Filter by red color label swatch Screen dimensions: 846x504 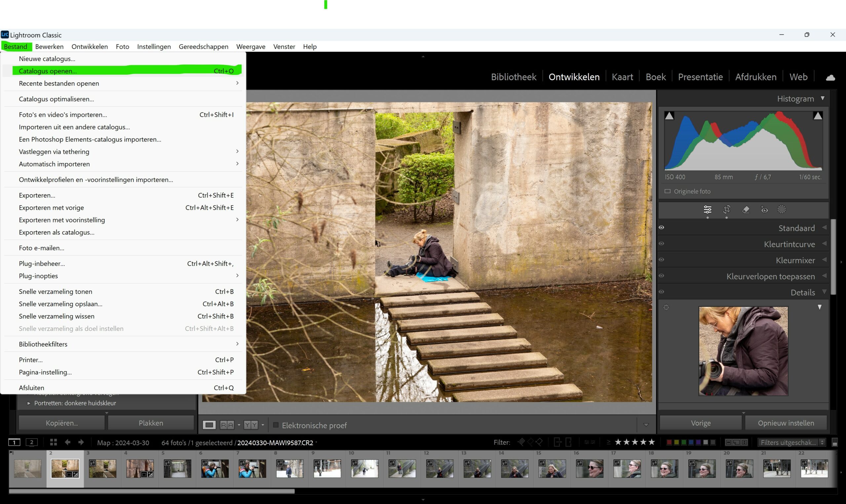tap(669, 442)
